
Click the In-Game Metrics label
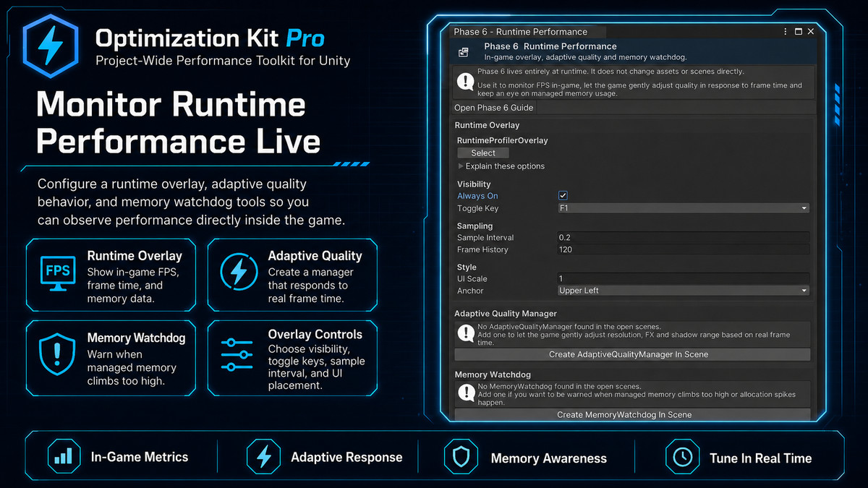coord(140,457)
